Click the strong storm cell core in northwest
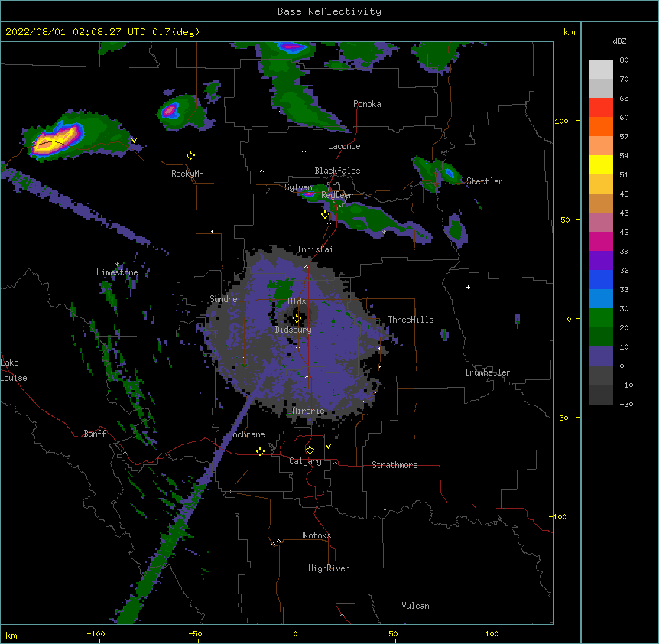The image size is (659, 644). [x=57, y=139]
